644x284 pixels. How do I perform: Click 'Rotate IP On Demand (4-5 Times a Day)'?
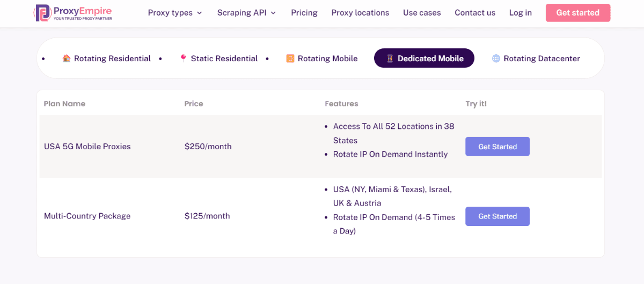click(x=394, y=224)
